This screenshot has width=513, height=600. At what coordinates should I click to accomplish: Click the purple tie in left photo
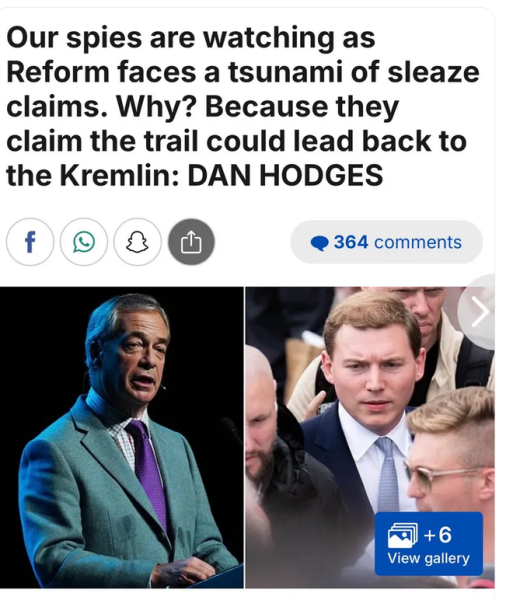[148, 471]
